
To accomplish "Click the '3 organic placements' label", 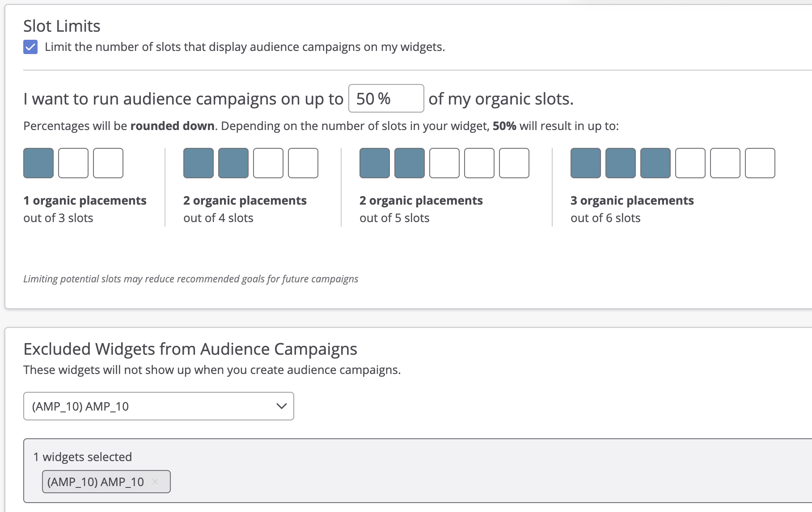I will coord(632,201).
